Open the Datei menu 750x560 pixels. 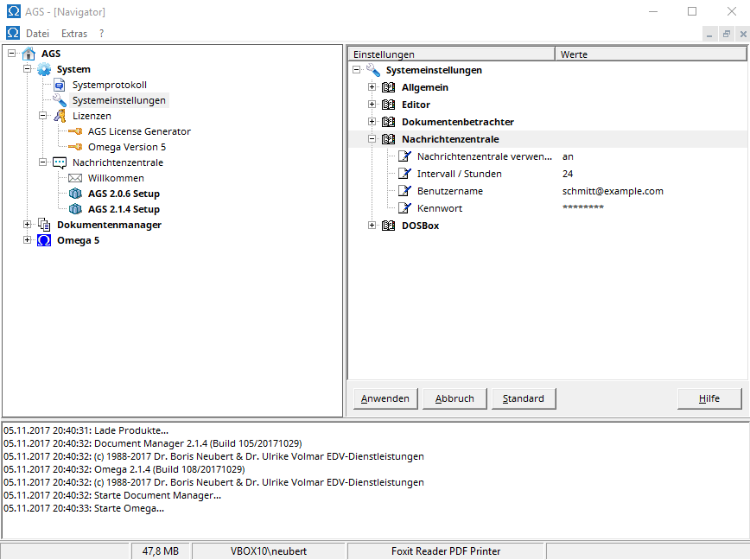(x=37, y=34)
